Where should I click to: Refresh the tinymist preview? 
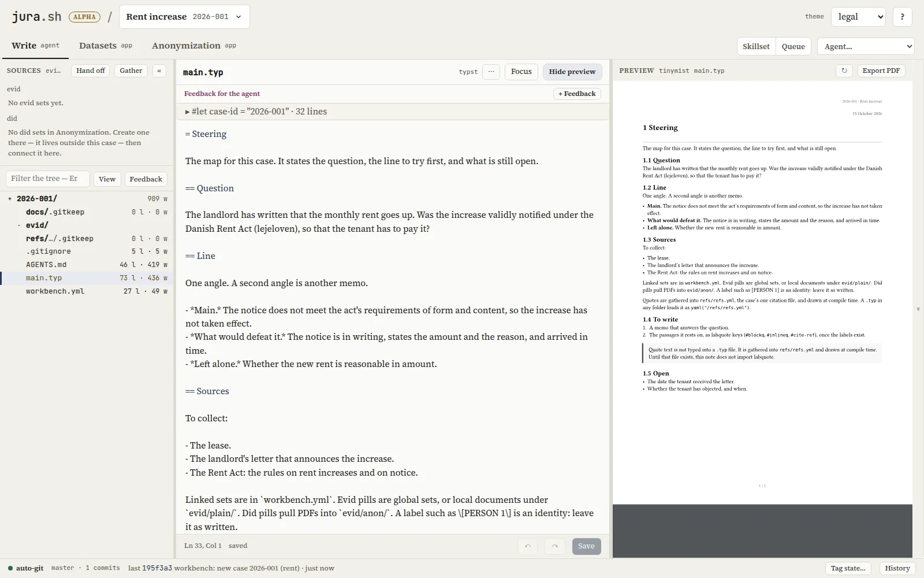pyautogui.click(x=844, y=71)
